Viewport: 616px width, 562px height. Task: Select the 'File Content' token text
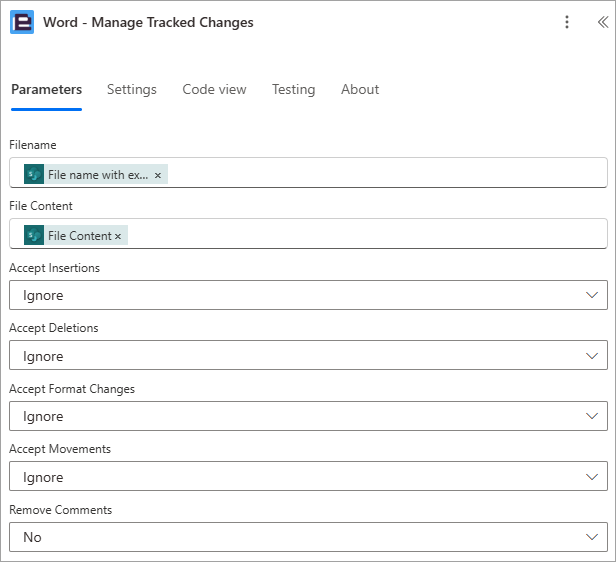(x=80, y=236)
